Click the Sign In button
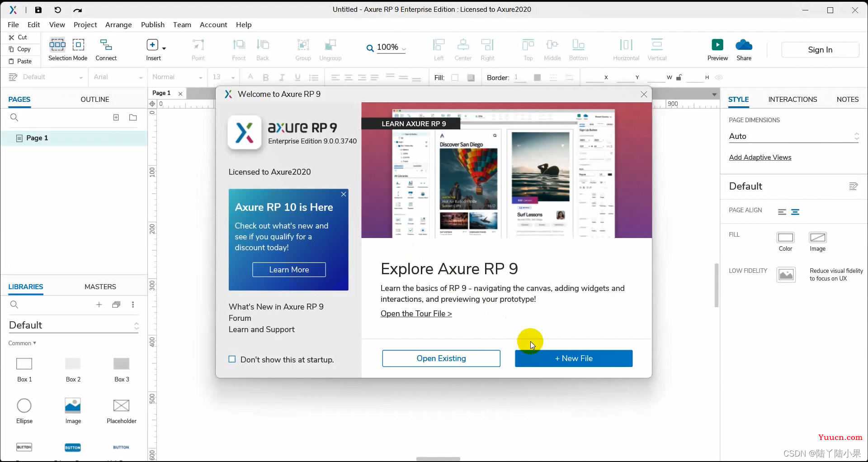The image size is (868, 462). (820, 50)
